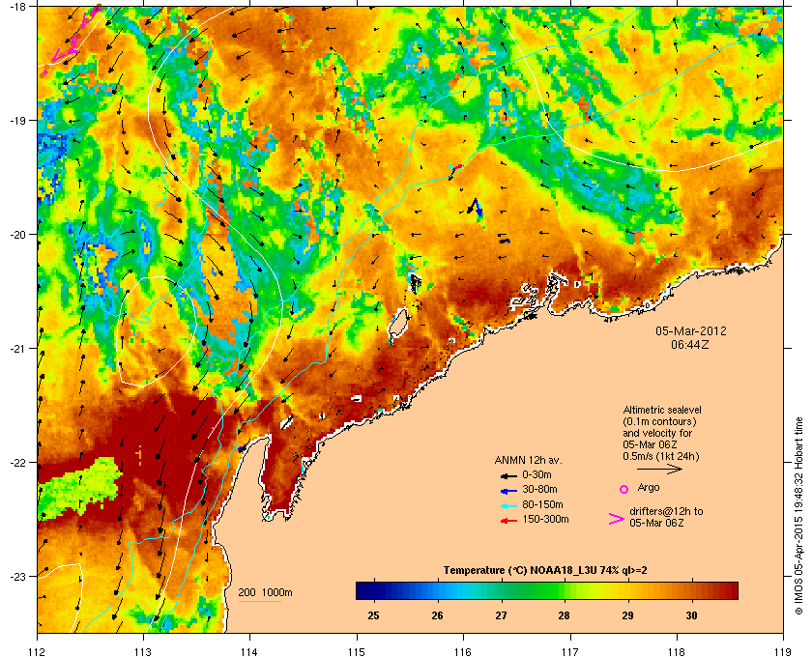Click the blue 30-80m legend arrow
Image resolution: width=812 pixels, height=657 pixels.
coord(508,490)
